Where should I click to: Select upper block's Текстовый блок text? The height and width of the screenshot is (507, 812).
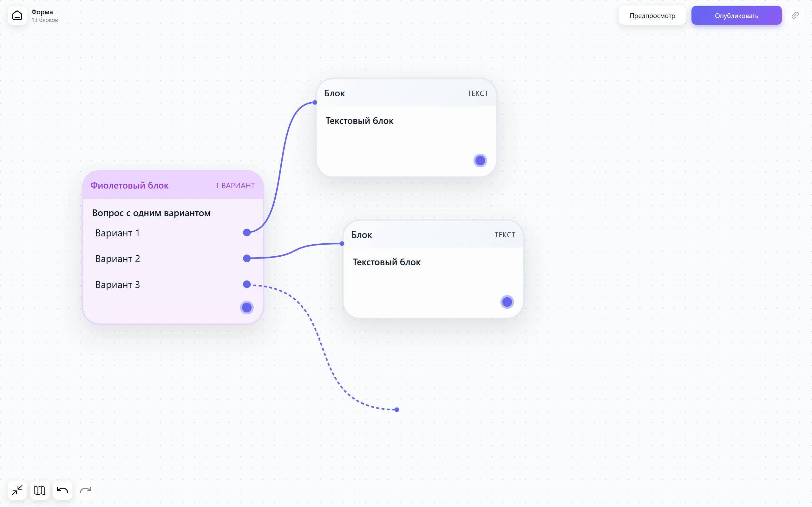point(359,121)
